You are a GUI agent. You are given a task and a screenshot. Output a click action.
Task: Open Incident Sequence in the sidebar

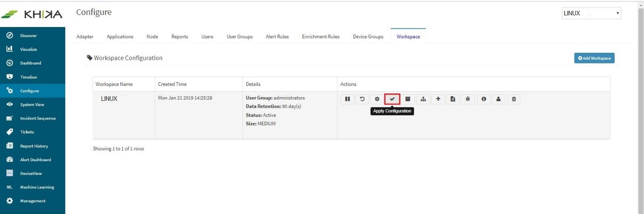tap(33, 118)
